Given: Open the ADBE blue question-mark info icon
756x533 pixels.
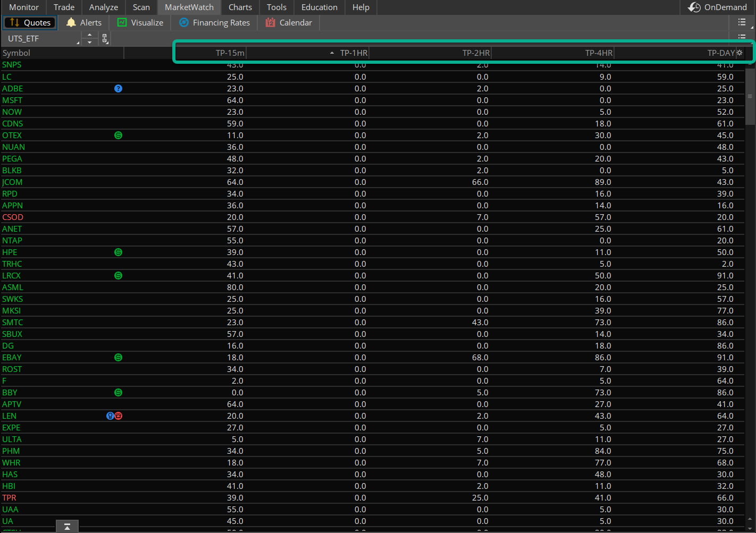Looking at the screenshot, I should tap(118, 89).
